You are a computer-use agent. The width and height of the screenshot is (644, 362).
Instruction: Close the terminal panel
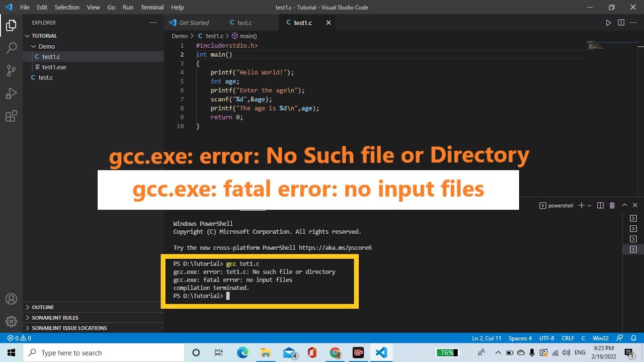coord(635,205)
